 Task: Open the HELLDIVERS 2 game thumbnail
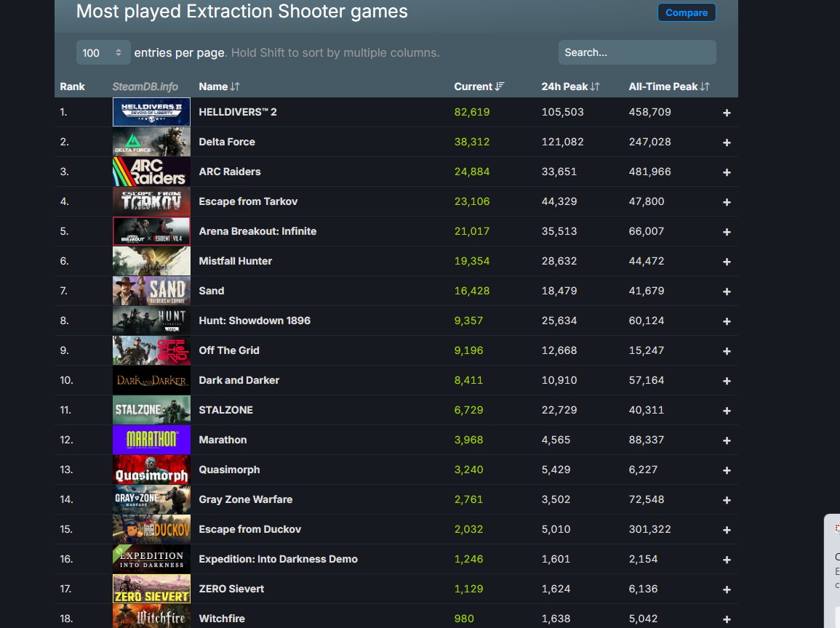[x=151, y=112]
